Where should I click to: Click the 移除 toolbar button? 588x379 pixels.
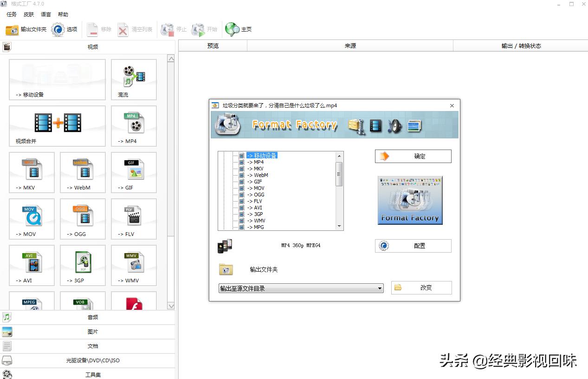[99, 29]
